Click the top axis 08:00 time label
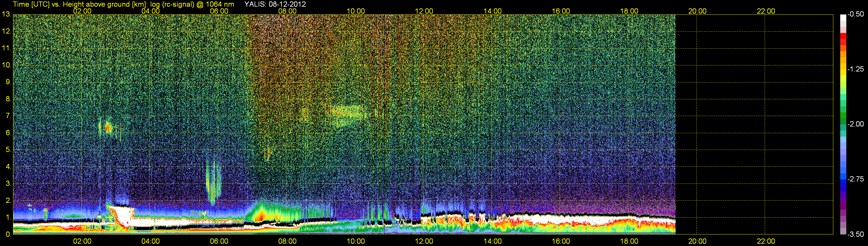This screenshot has height=246, width=868. (x=287, y=11)
